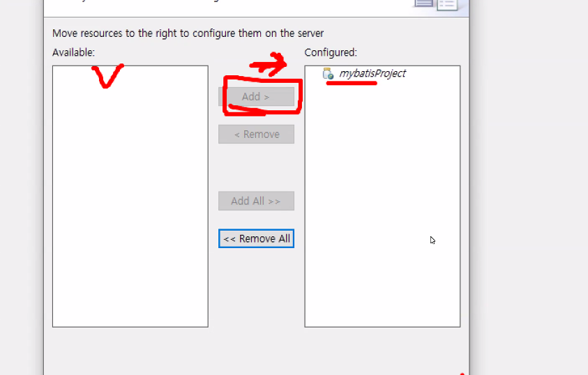Click the disabled Add > button

coord(256,97)
